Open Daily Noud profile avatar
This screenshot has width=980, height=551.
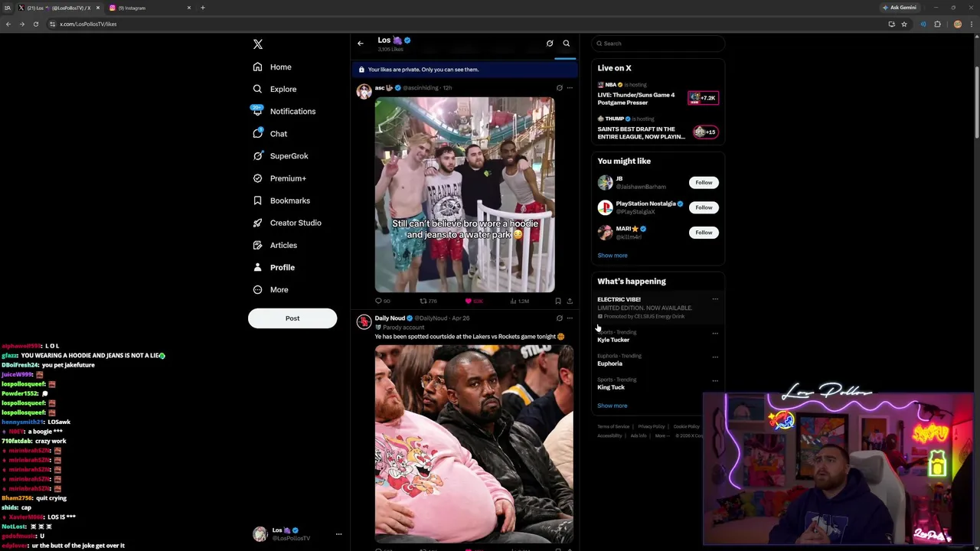click(364, 322)
